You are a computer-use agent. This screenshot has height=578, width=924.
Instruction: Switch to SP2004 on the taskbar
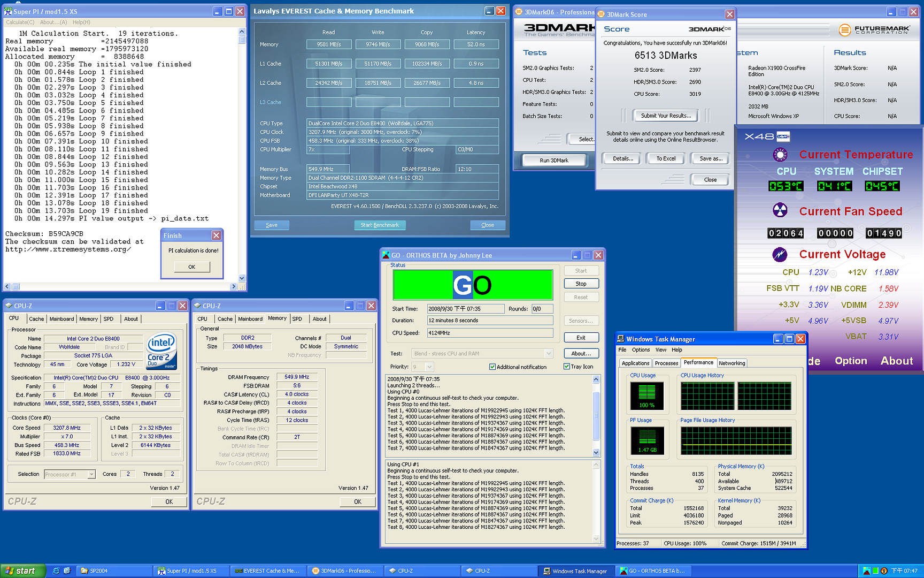pos(113,571)
